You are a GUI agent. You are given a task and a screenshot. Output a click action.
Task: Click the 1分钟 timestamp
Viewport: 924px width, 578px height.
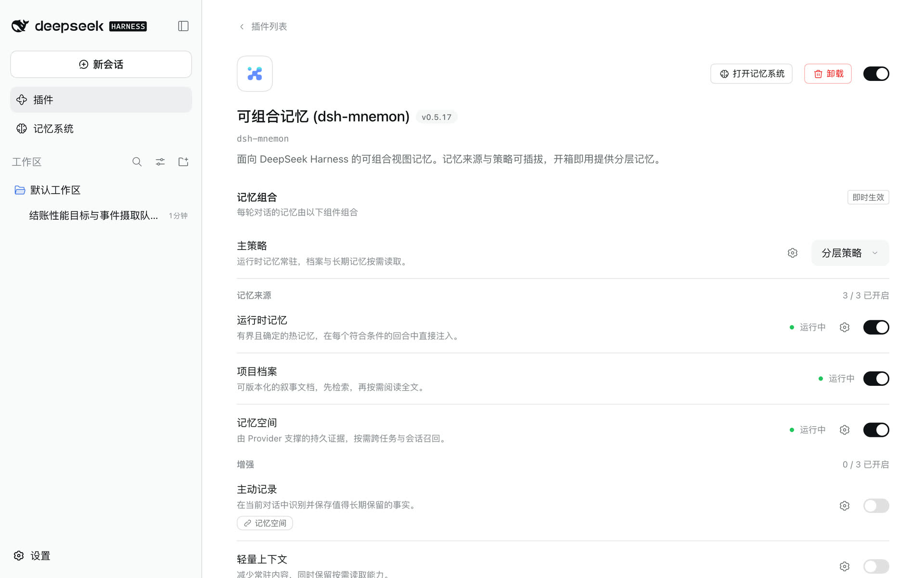coord(178,216)
